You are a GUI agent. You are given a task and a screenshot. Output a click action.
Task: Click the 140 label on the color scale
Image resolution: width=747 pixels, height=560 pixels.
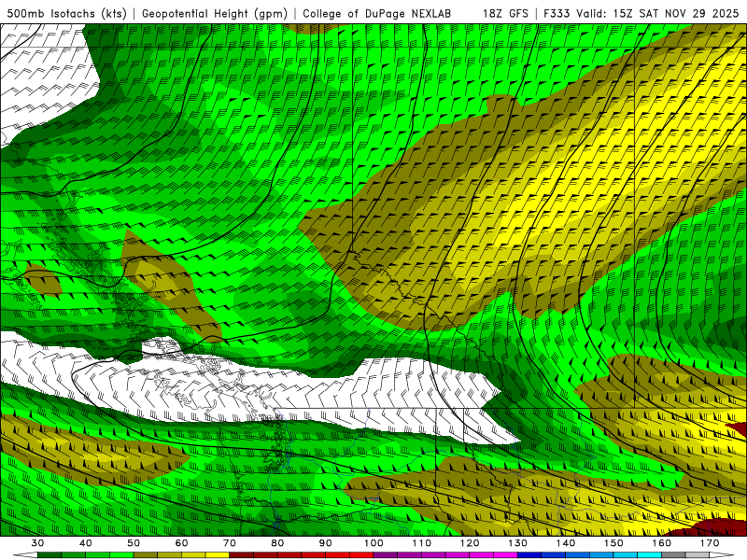tap(566, 543)
